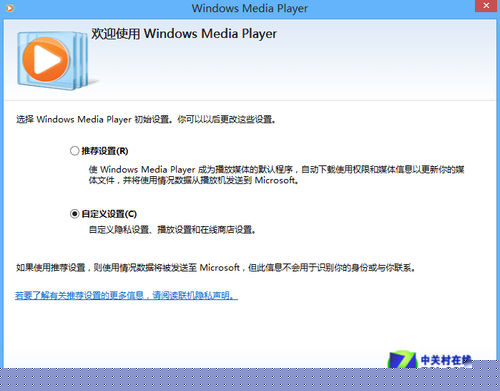Click the 欢迎使用 Windows Media Player heading
The image size is (500, 391).
184,34
